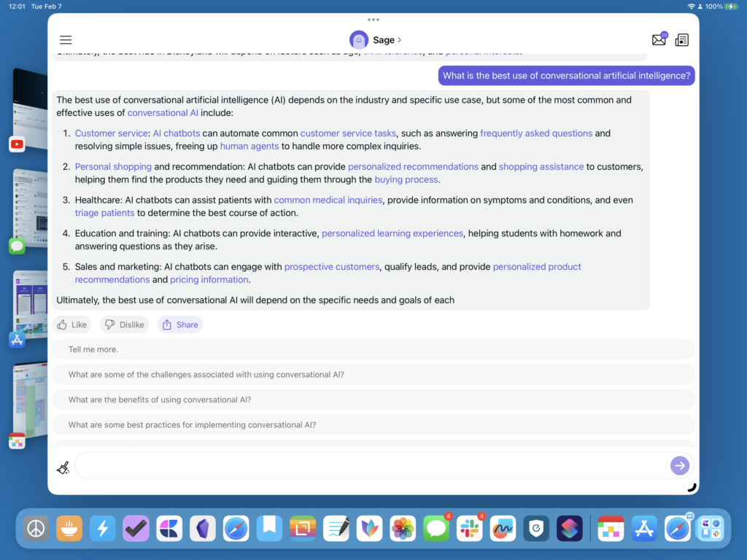Choose suggestion about benefits of conversational AI

(373, 400)
